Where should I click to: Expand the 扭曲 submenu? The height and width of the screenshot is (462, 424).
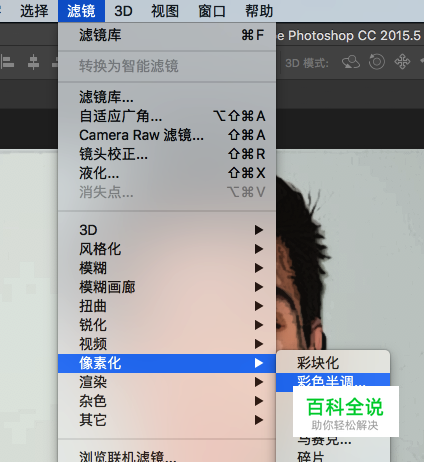[167, 306]
